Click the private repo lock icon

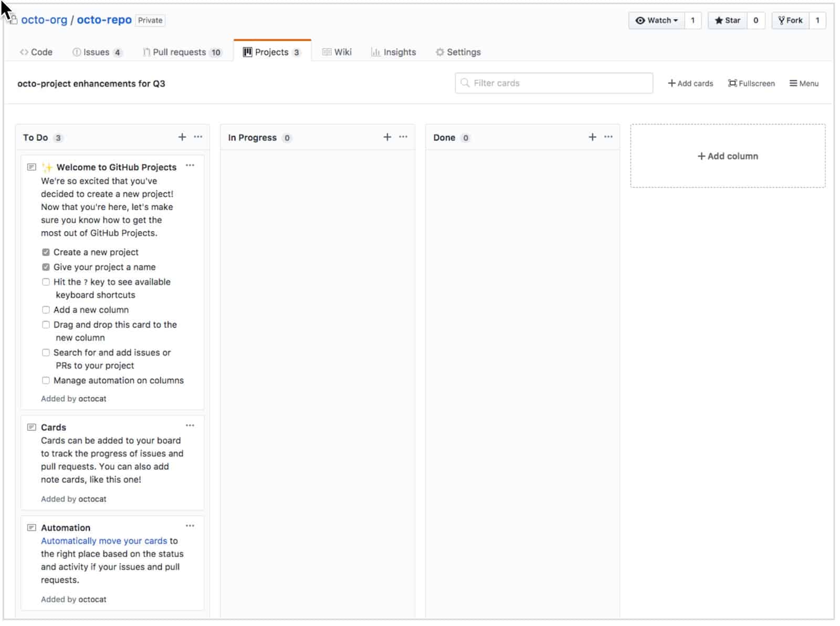pos(14,20)
